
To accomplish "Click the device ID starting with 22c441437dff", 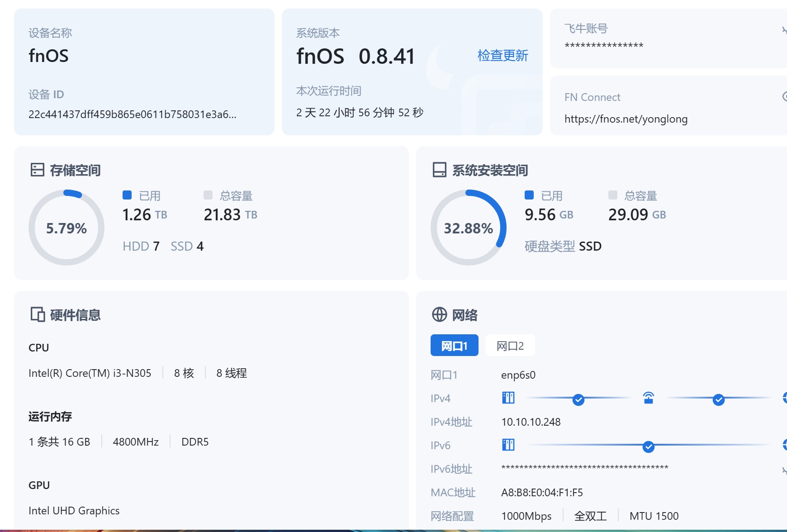I will (133, 114).
